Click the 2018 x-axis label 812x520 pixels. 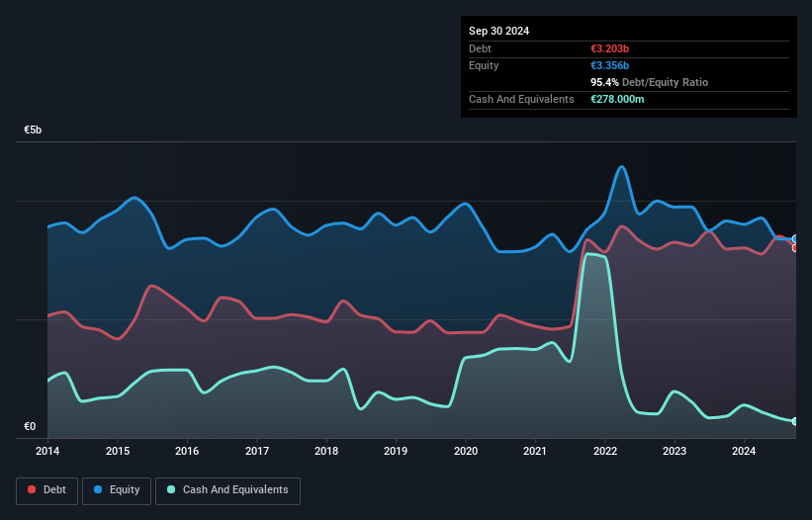326,451
